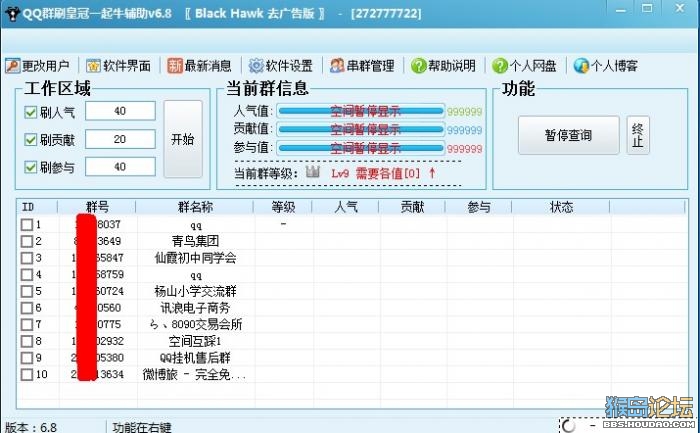Select the 杨山小学交流群 group name
The image size is (700, 433).
(195, 291)
